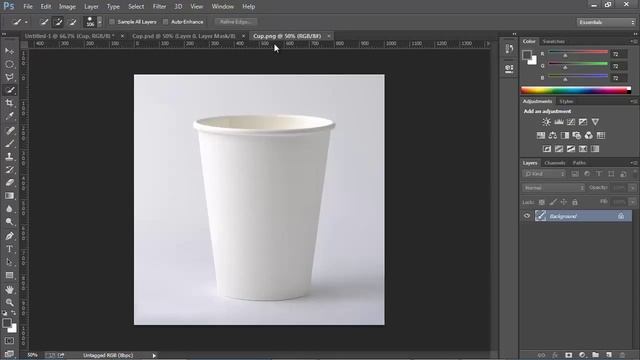Select the Blur tool
The width and height of the screenshot is (640, 360).
coord(9,209)
